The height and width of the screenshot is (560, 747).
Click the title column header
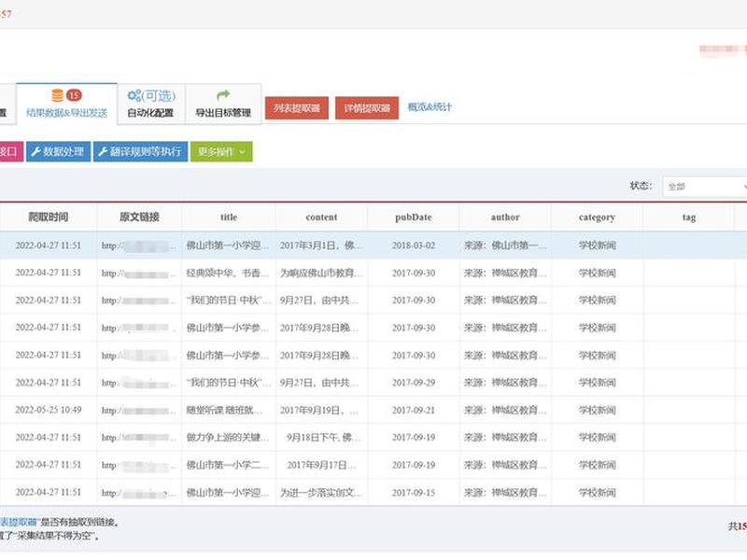[x=229, y=217]
